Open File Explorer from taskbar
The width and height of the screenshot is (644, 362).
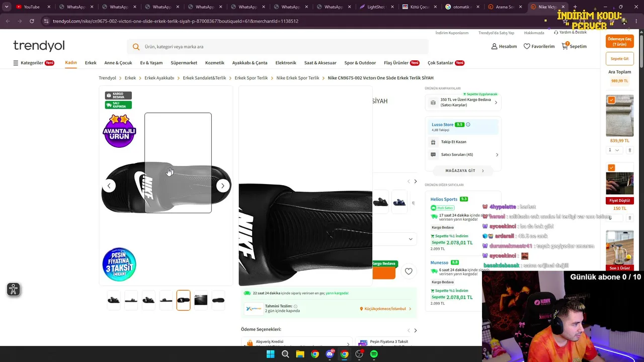(300, 354)
